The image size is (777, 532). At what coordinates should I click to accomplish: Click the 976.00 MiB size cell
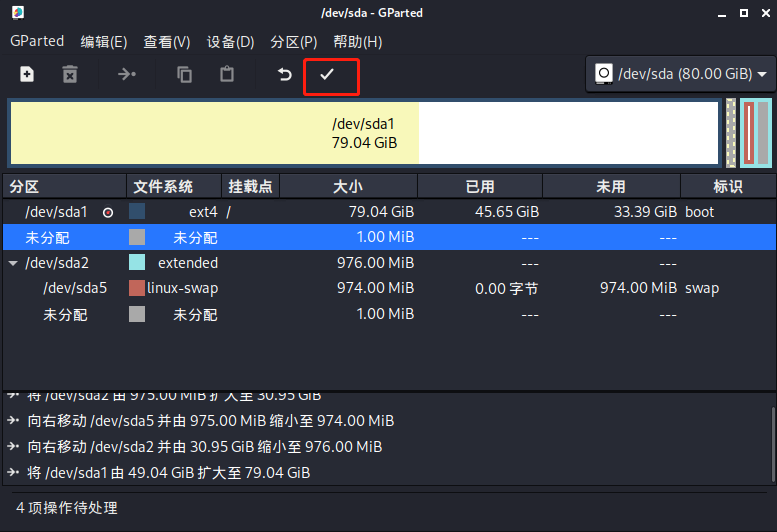[x=376, y=263]
